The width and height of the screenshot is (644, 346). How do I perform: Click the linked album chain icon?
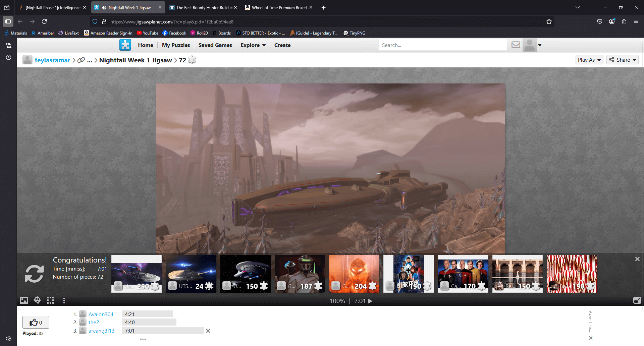coord(81,60)
